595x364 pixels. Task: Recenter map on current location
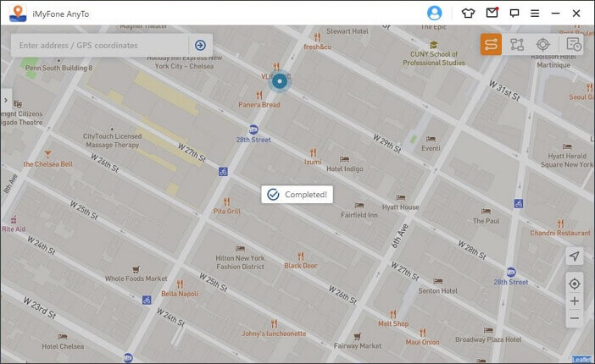[575, 284]
